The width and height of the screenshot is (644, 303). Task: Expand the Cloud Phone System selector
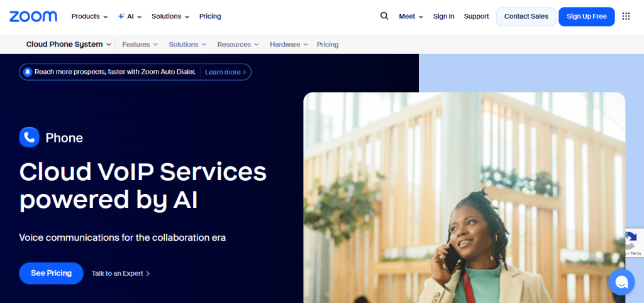[69, 44]
